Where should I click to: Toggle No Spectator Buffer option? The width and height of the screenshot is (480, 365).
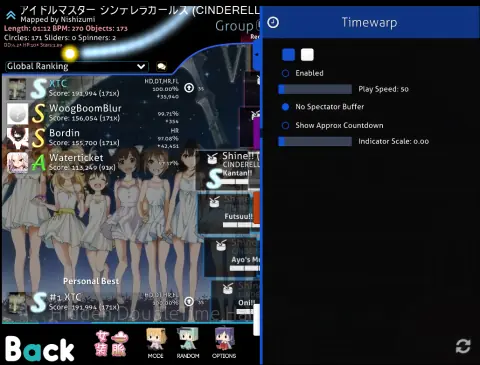[285, 107]
